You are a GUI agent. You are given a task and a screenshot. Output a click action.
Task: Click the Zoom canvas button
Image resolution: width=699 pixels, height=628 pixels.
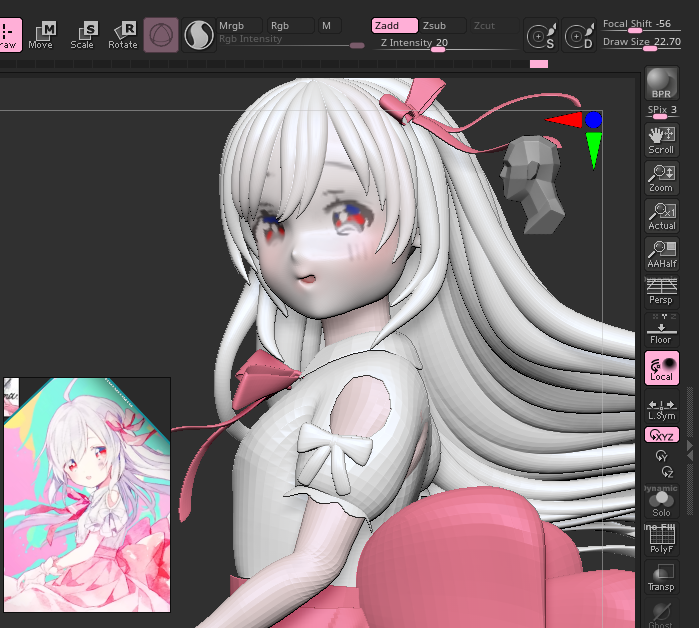click(662, 178)
